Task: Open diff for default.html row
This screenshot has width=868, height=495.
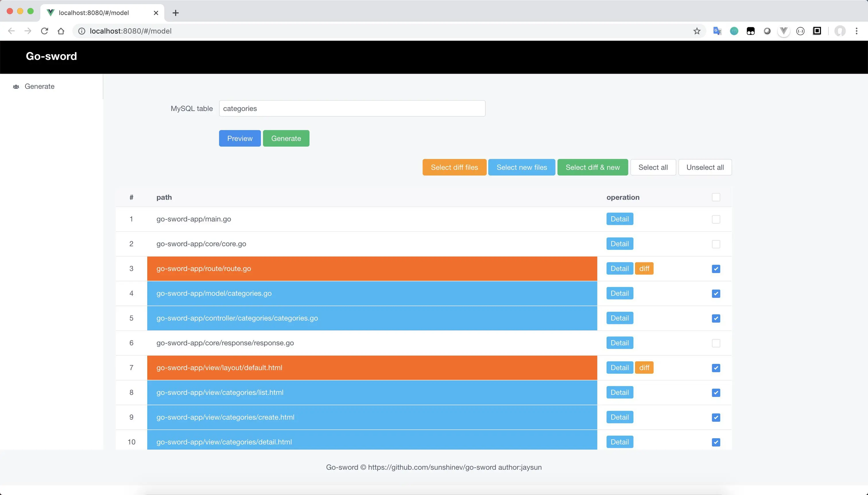Action: click(x=644, y=367)
